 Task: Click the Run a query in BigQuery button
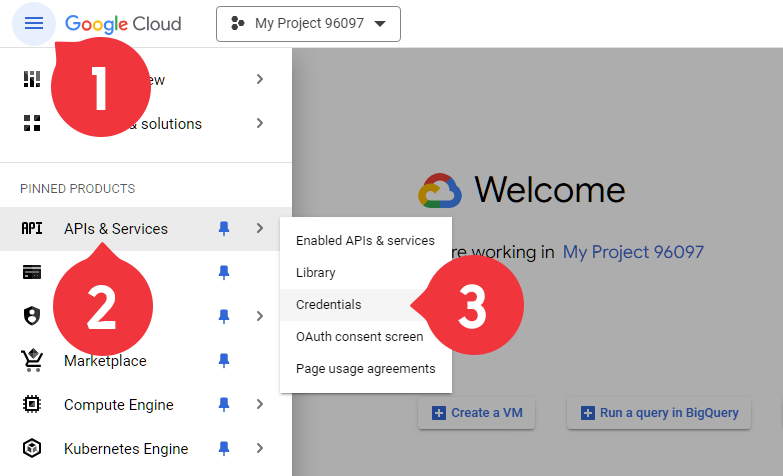click(659, 413)
